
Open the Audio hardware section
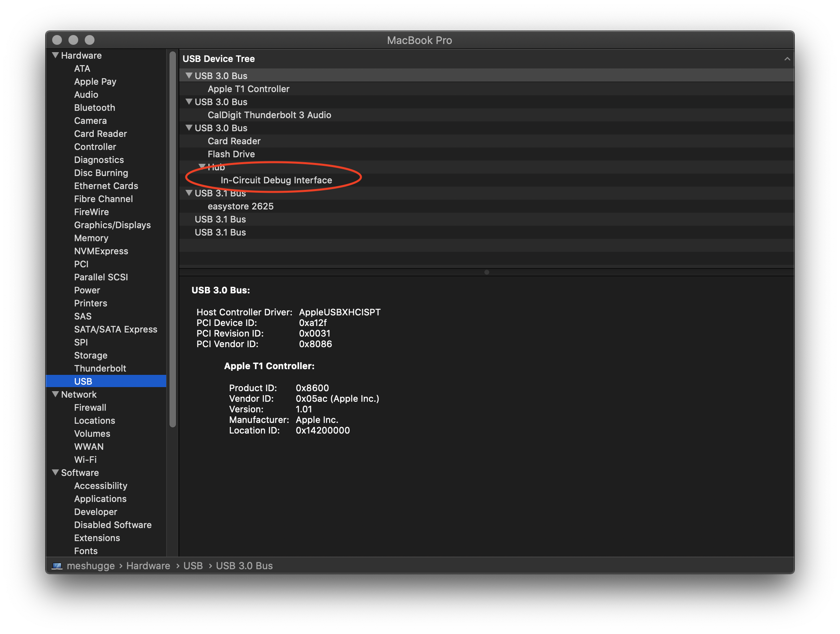86,95
